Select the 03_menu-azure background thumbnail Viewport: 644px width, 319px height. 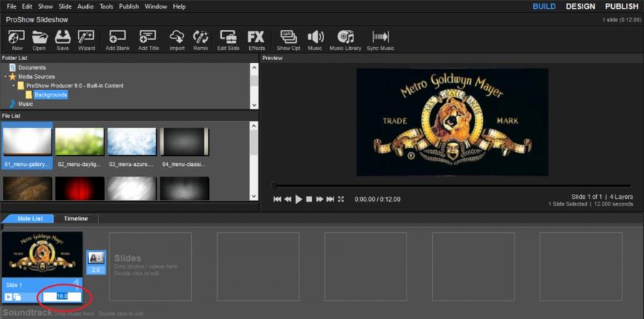click(132, 142)
